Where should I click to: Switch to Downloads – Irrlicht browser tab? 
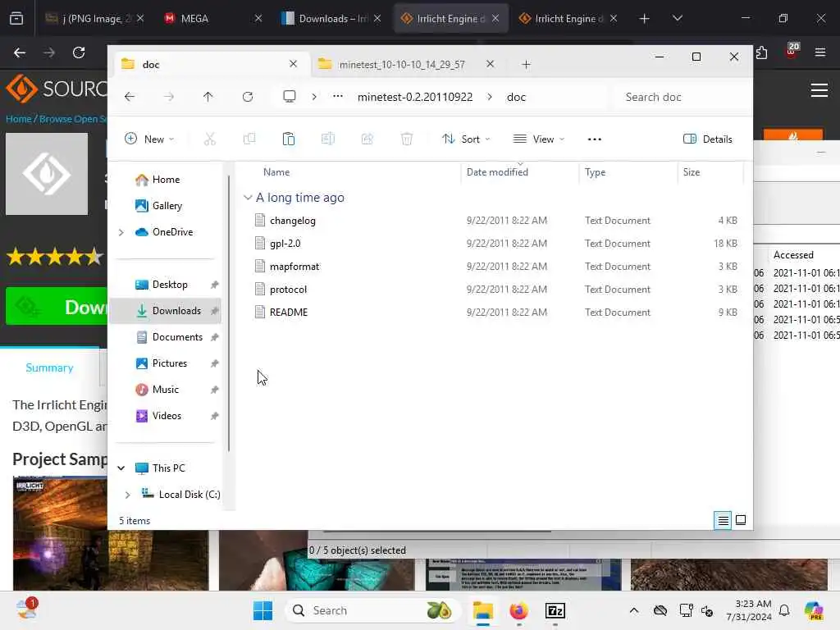[x=331, y=18]
